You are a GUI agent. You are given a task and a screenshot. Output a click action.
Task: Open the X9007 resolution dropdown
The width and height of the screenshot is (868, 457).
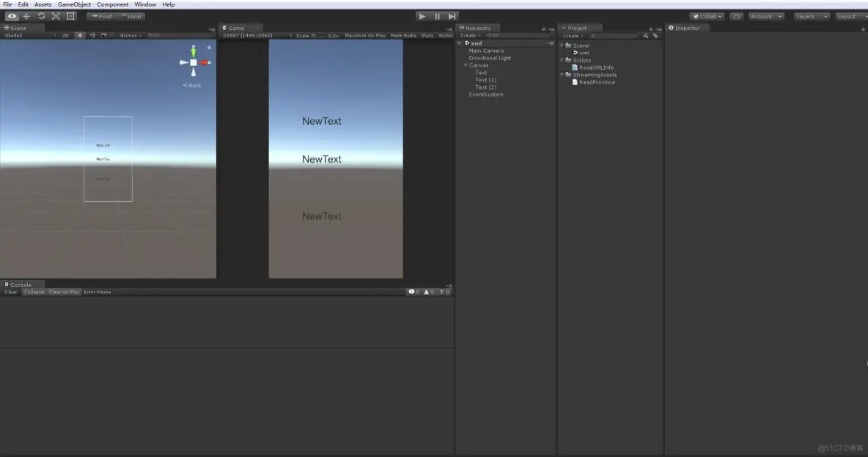[257, 35]
